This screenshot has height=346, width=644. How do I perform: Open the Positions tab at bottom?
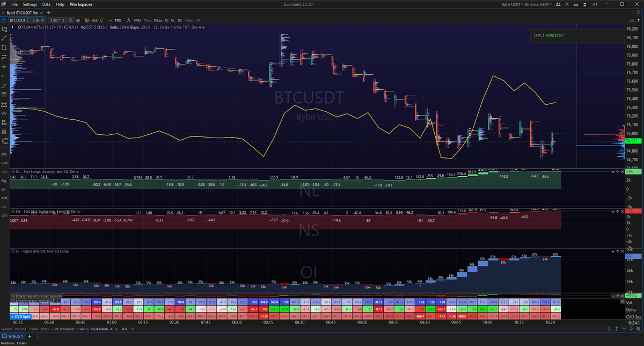8,343
